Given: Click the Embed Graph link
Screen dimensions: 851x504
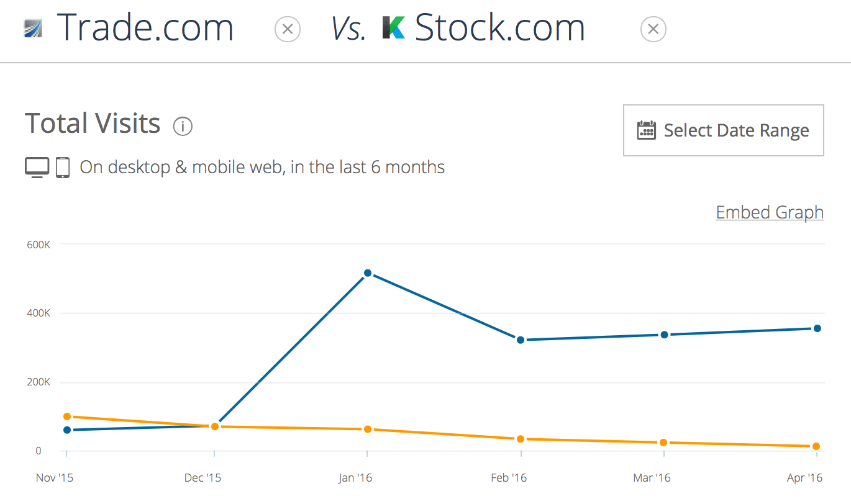Looking at the screenshot, I should point(770,212).
